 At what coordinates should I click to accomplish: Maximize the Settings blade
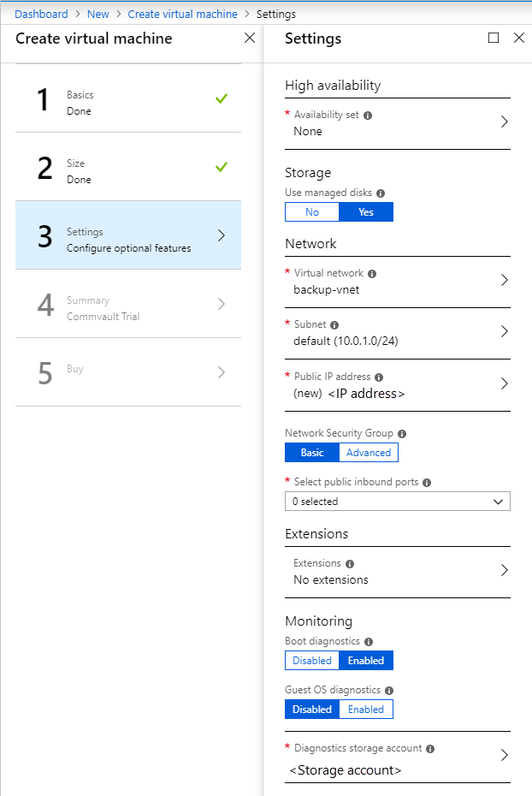[x=494, y=39]
